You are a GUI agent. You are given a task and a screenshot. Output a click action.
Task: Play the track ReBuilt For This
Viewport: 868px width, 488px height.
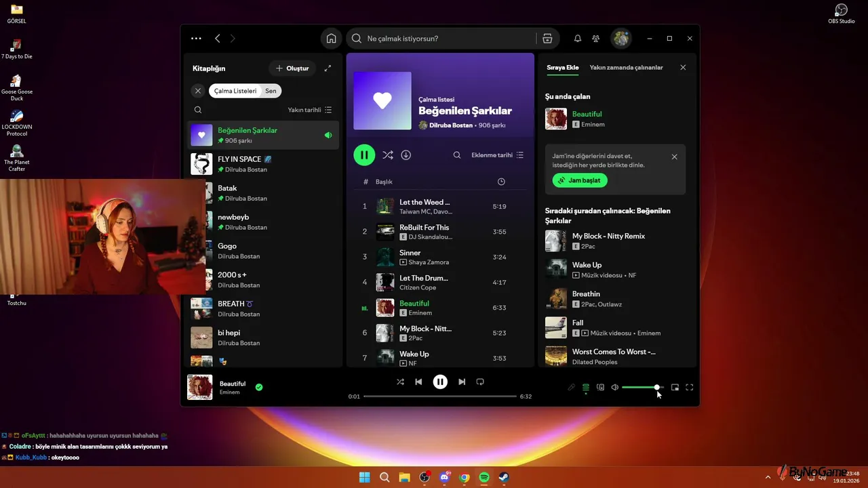click(440, 232)
